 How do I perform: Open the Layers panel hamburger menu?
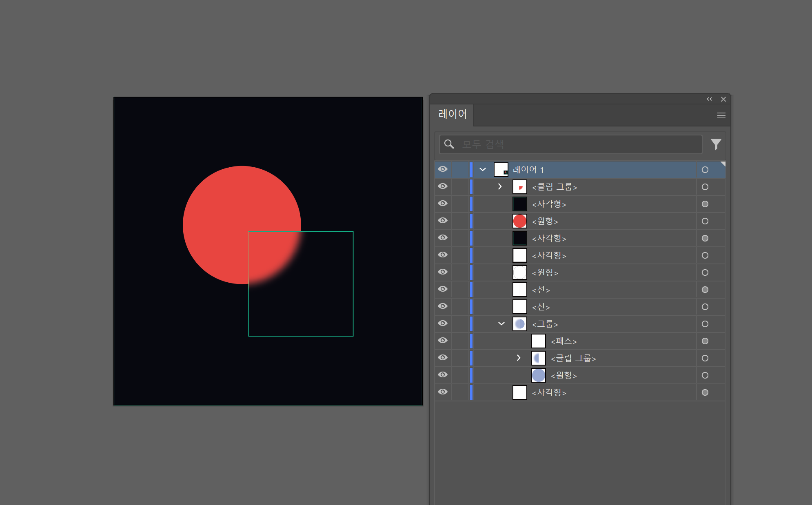(721, 115)
